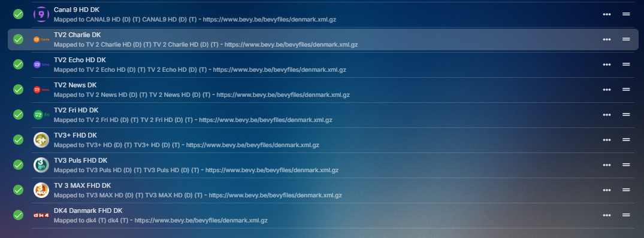Viewport: 644px width, 238px height.
Task: Select the 'TV2 Echo HD DK' channel title
Action: coord(80,60)
